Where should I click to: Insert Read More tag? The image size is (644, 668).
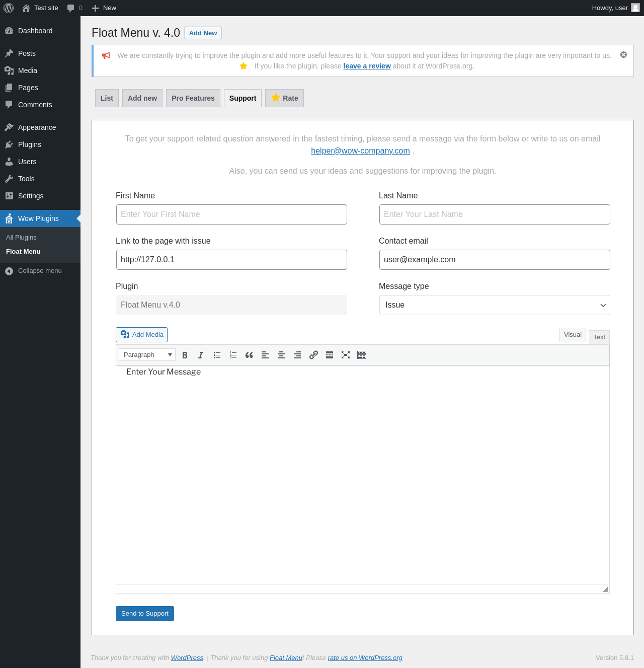[x=330, y=355]
